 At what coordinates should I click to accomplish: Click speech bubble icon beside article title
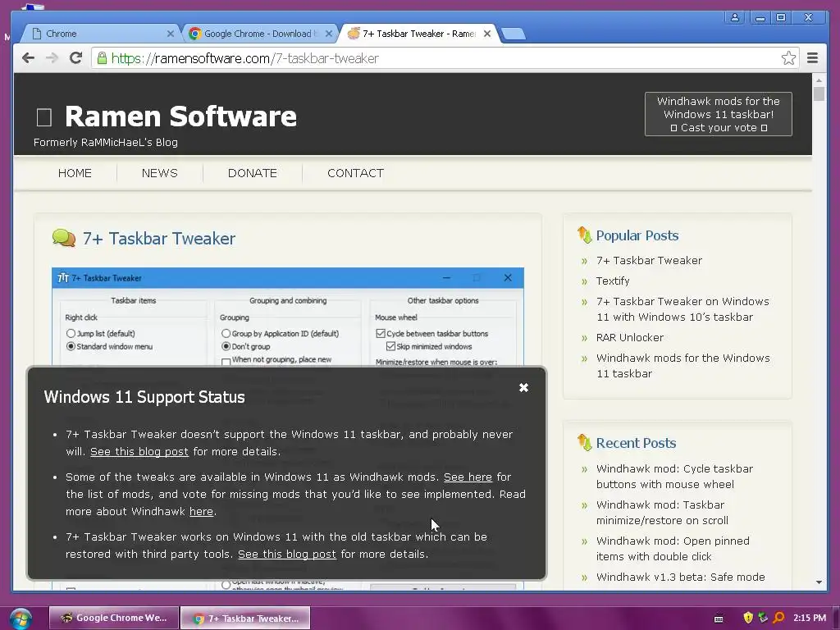click(64, 238)
